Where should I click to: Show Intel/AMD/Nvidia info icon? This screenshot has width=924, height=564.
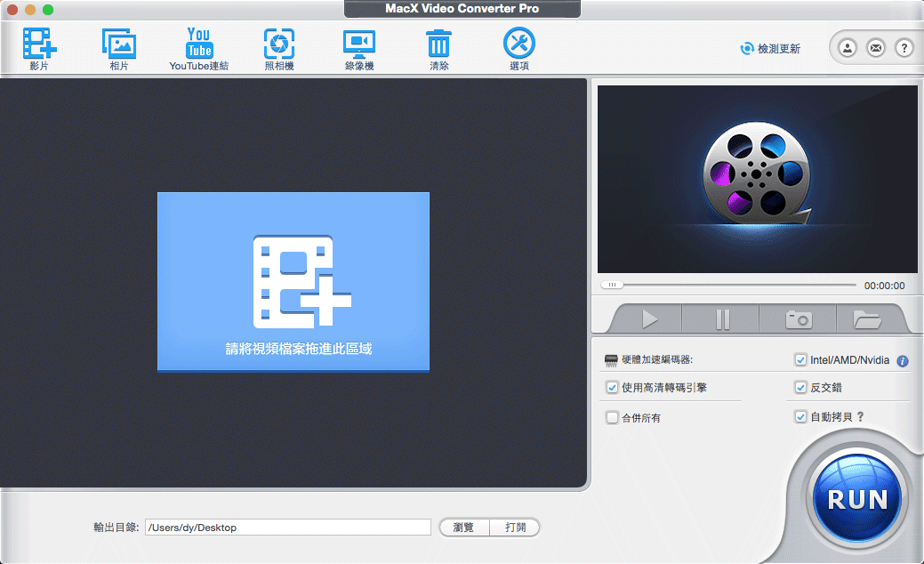point(902,360)
